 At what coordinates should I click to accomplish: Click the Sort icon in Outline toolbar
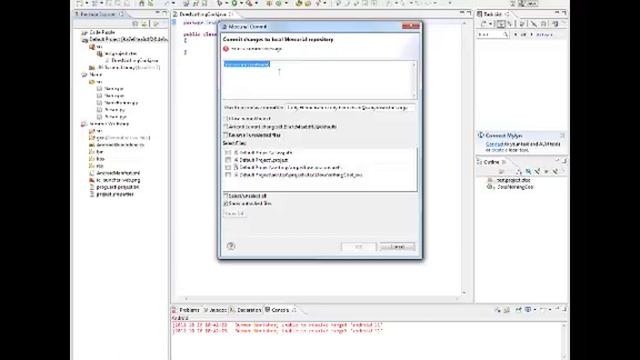519,172
